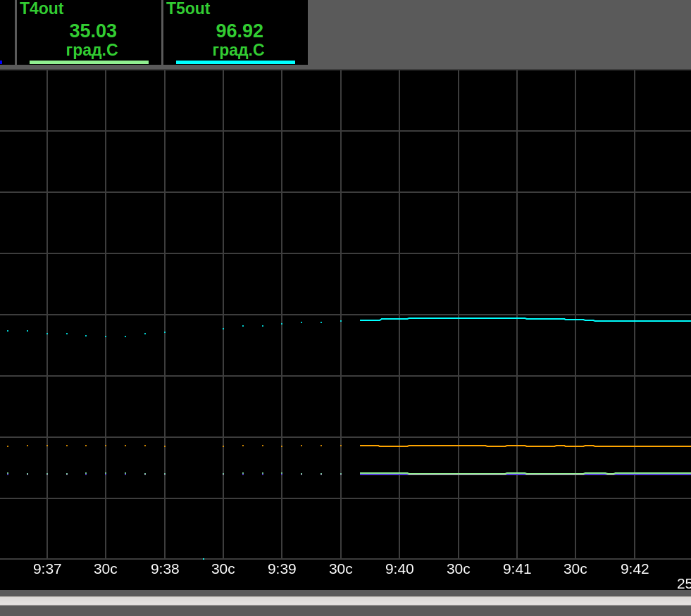This screenshot has width=691, height=616.
Task: Click the 9:42 time axis label
Action: click(635, 569)
